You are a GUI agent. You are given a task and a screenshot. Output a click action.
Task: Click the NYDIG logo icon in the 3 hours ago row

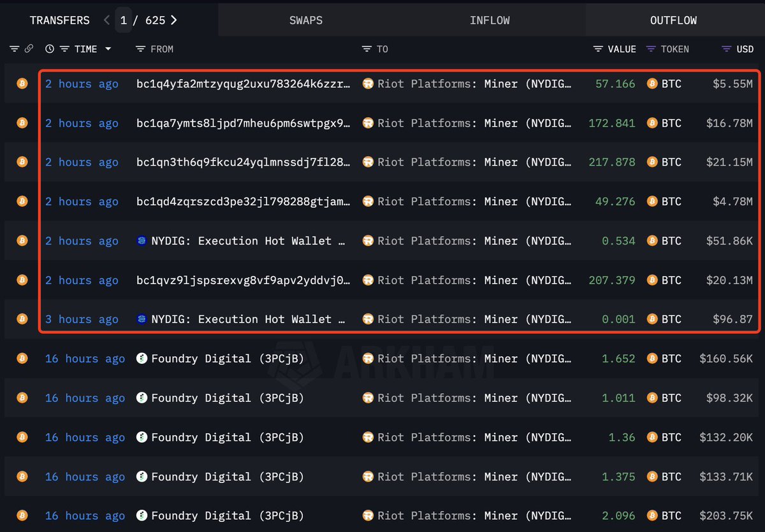tap(142, 319)
